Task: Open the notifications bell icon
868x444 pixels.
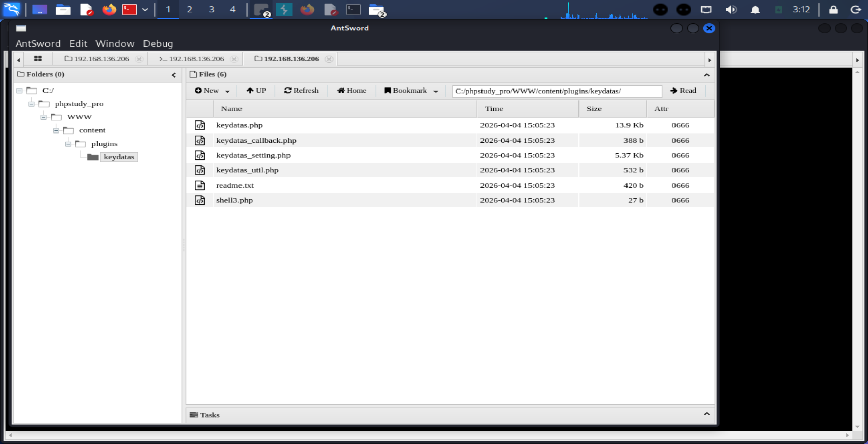Action: (755, 9)
